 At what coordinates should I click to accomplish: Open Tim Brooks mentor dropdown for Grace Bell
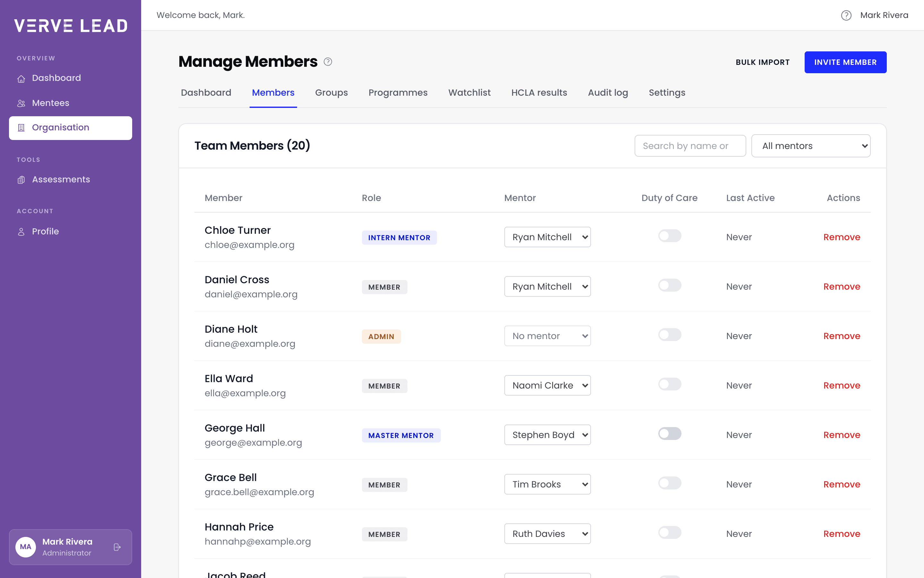tap(548, 484)
